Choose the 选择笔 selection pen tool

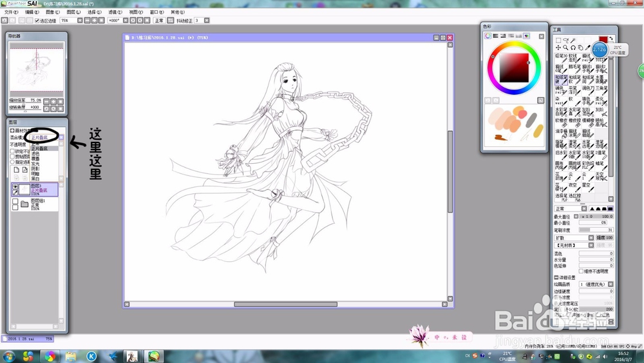pyautogui.click(x=561, y=197)
